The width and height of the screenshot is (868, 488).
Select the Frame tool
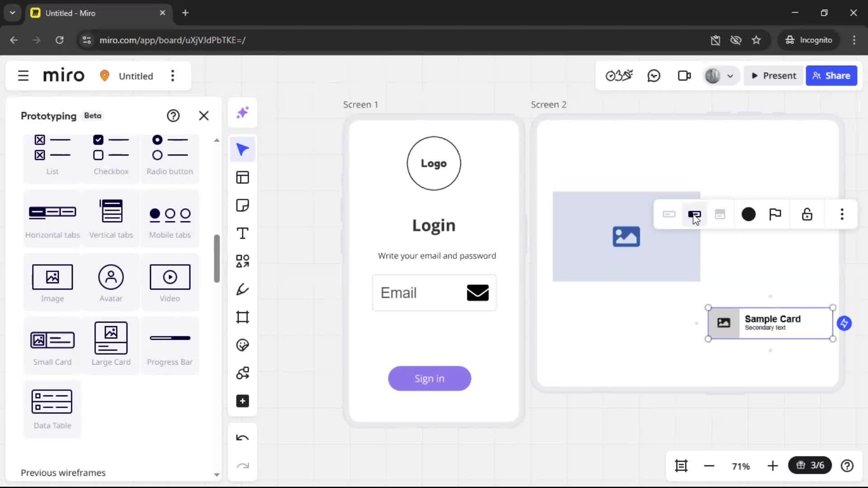[243, 317]
